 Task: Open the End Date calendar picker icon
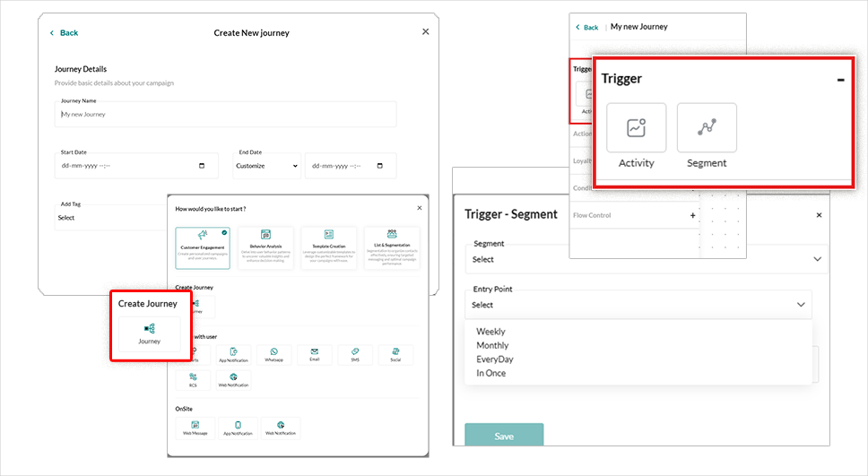[x=380, y=166]
